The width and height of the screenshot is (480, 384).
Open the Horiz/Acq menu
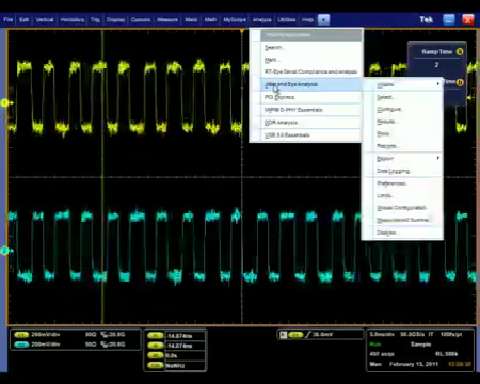(x=72, y=20)
